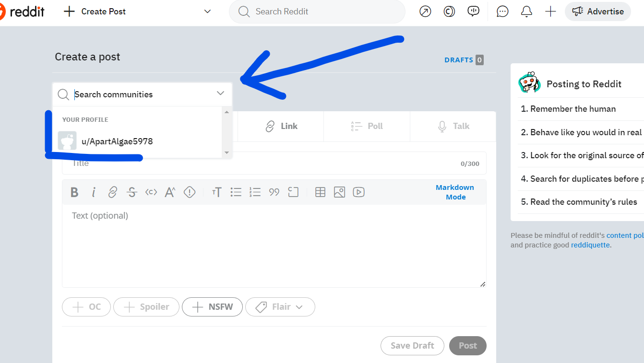The width and height of the screenshot is (644, 363).
Task: Open the reddiquette link
Action: 590,245
